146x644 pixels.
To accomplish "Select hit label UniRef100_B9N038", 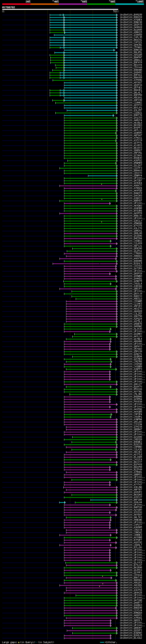I will [131, 22].
